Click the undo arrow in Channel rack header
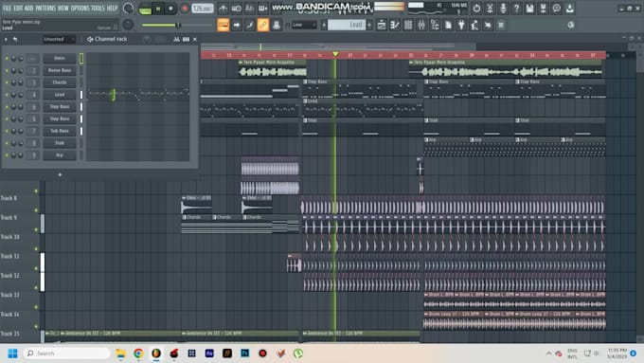644x363 pixels. click(x=15, y=40)
